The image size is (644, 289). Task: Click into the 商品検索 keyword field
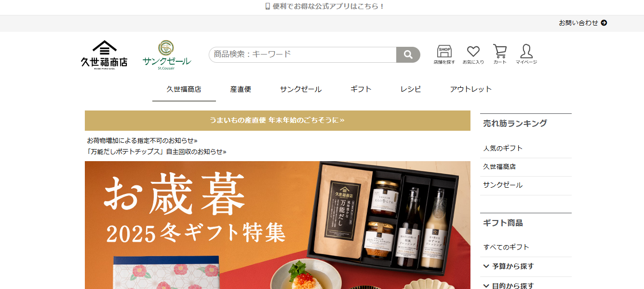[303, 55]
